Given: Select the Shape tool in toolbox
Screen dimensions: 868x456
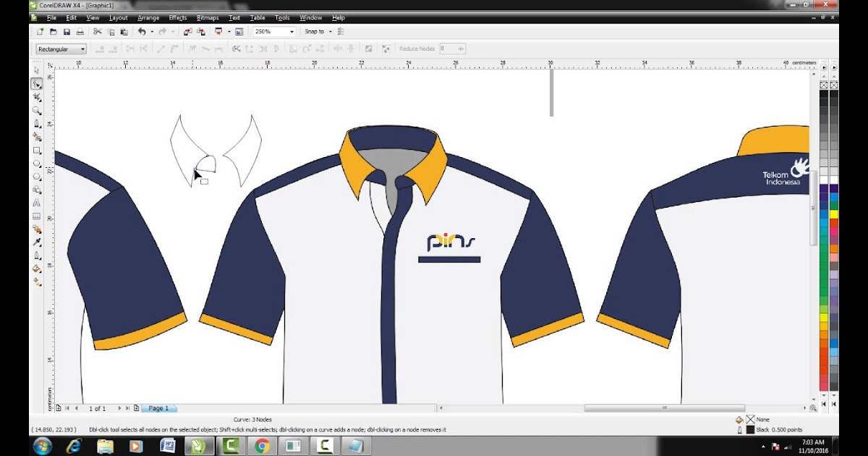Looking at the screenshot, I should coord(37,84).
